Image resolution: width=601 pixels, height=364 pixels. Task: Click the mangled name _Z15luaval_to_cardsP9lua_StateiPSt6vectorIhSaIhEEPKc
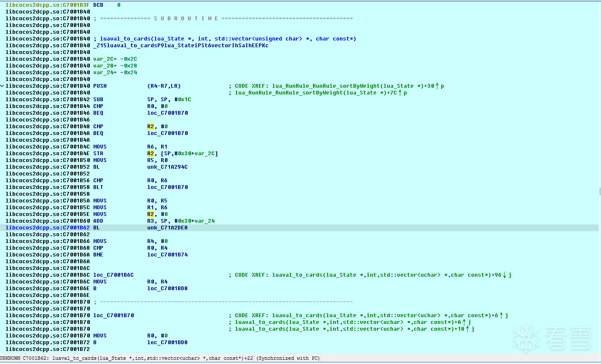pyautogui.click(x=181, y=46)
